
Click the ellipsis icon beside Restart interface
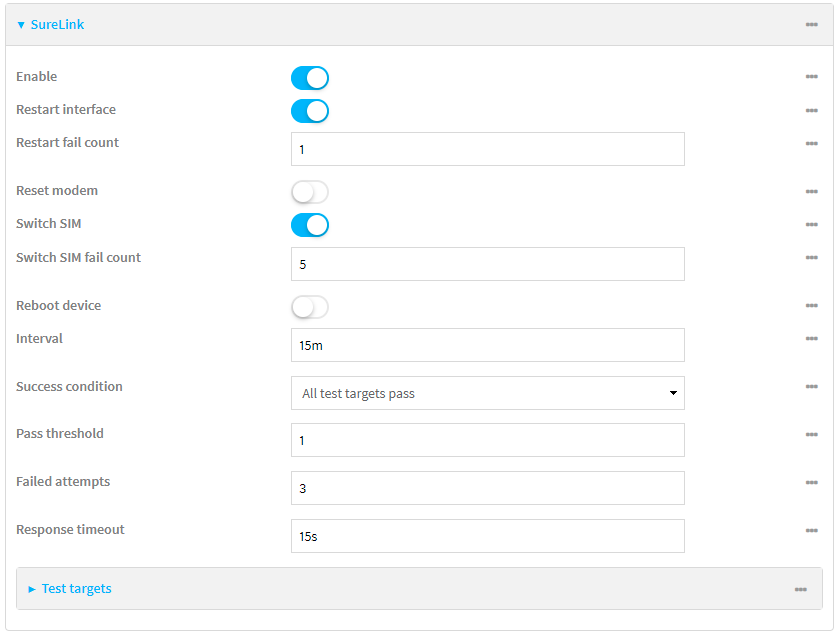point(812,110)
